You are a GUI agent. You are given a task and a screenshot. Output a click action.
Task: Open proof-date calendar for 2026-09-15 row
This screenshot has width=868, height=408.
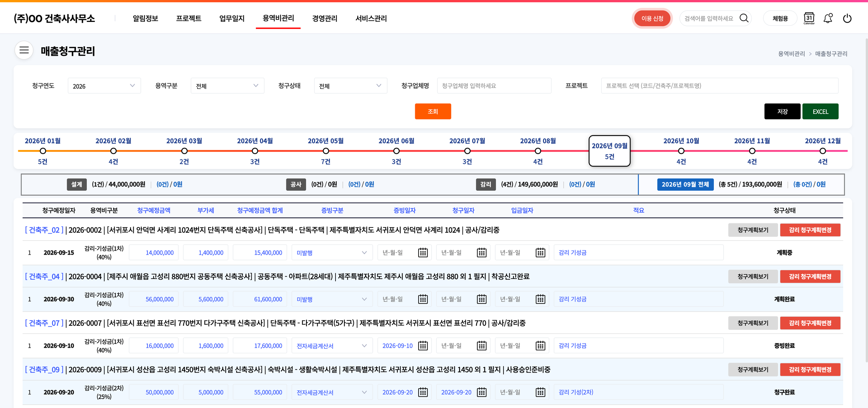point(423,253)
